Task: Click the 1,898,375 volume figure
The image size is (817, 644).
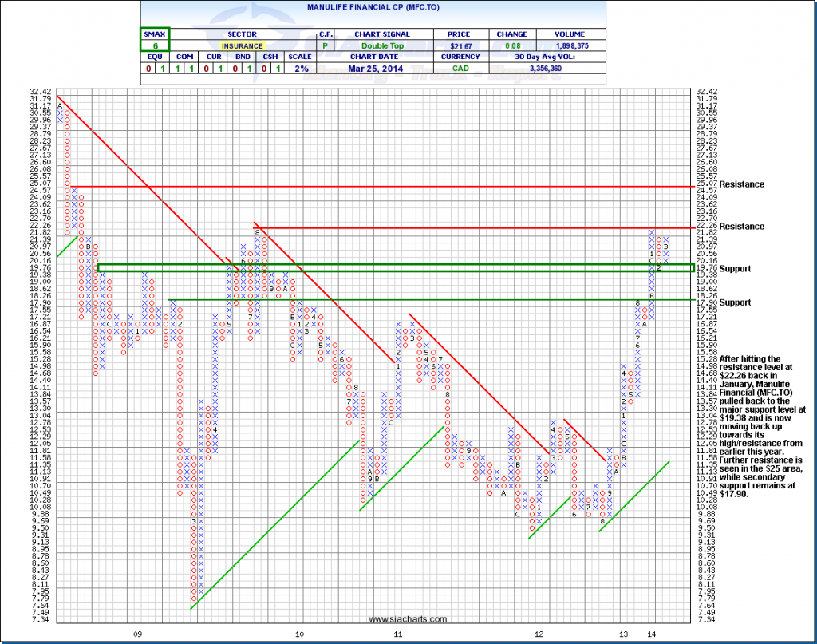Action: point(574,46)
